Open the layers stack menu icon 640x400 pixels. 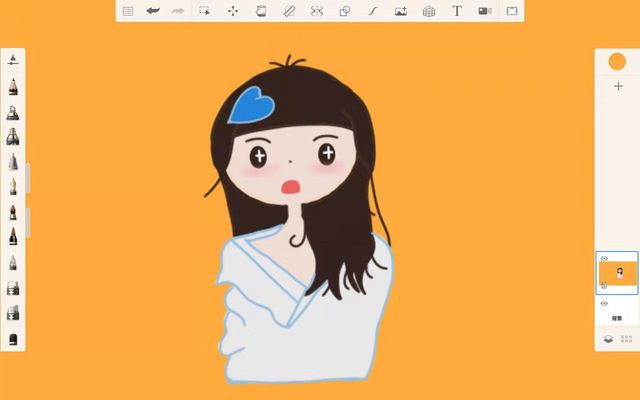(607, 339)
